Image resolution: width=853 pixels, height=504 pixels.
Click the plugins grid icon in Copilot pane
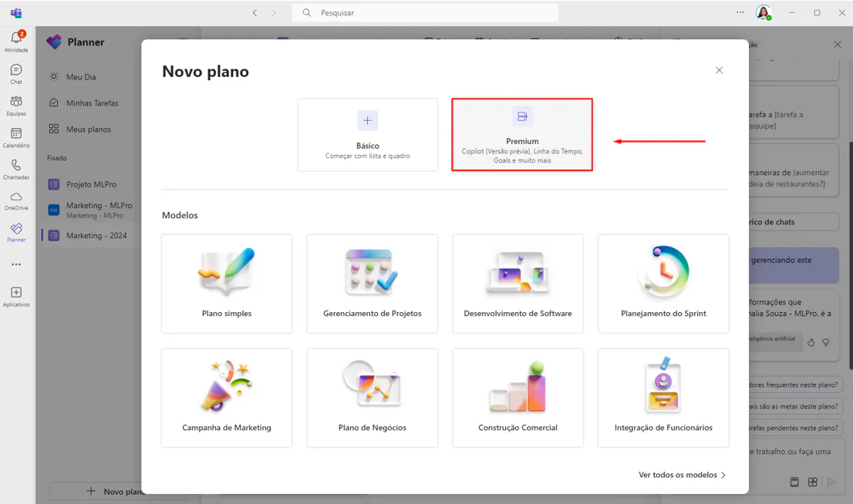813,482
